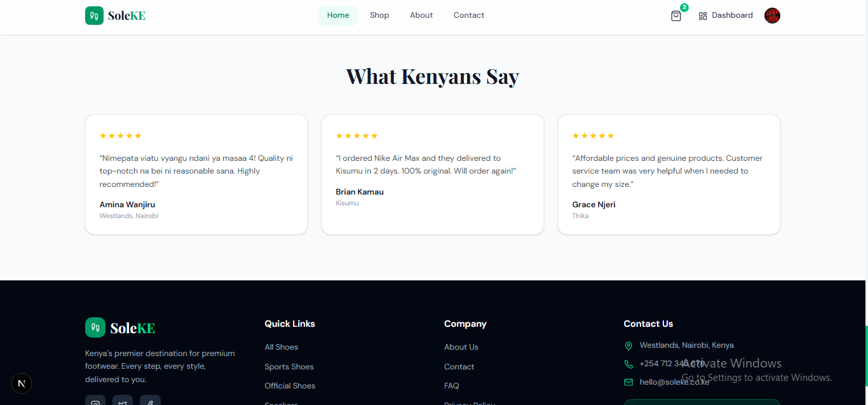Click the Contact Us footer heading

[x=648, y=324]
